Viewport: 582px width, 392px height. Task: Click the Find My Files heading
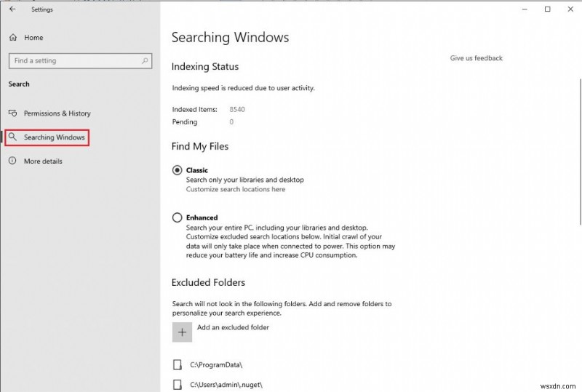click(199, 146)
